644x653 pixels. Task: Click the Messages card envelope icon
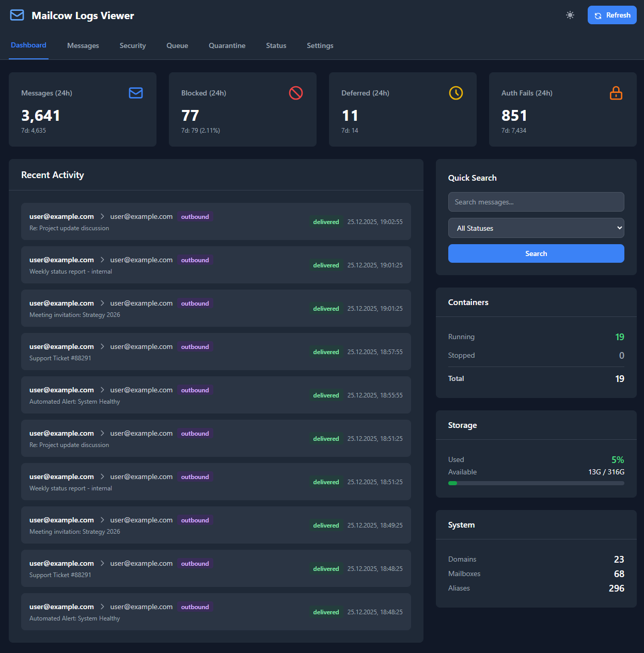136,93
